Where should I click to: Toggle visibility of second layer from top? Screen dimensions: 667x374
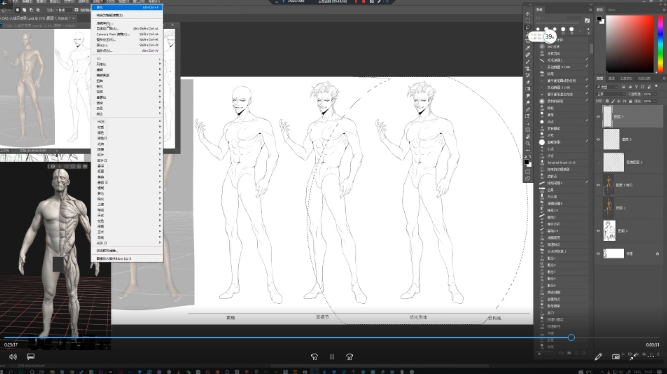pyautogui.click(x=598, y=139)
